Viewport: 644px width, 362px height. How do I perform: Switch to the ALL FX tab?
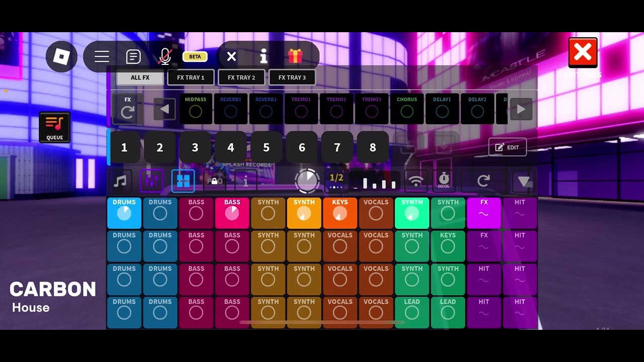coord(140,77)
